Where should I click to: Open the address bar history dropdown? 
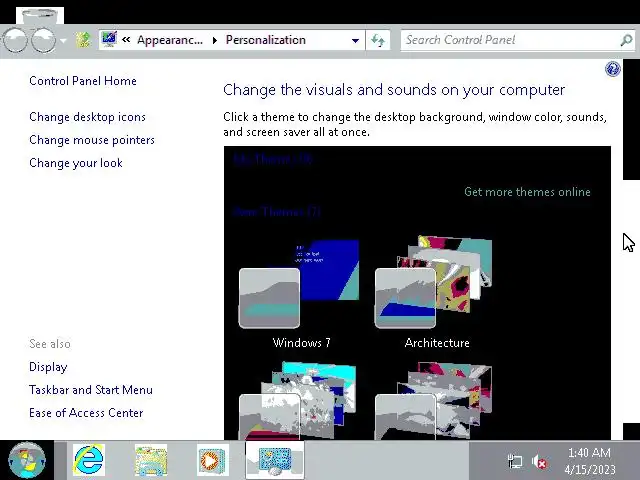pyautogui.click(x=356, y=40)
